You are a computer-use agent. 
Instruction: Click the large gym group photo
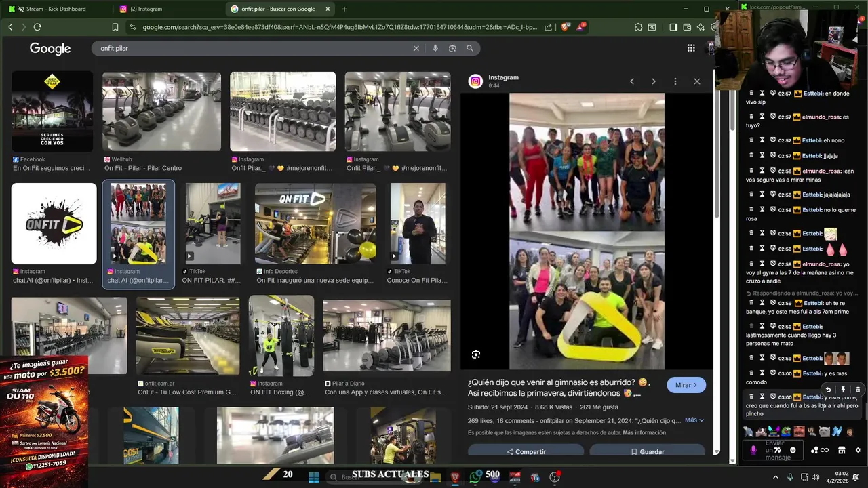click(587, 231)
